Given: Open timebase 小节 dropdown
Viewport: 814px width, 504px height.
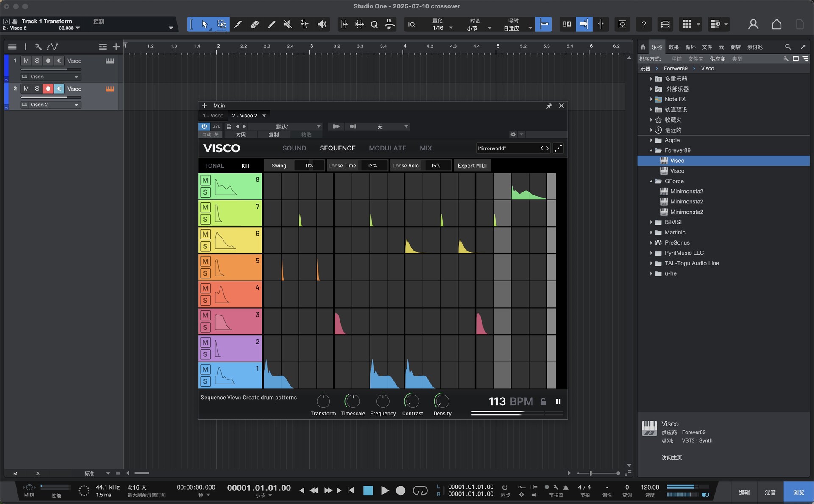Looking at the screenshot, I should point(489,28).
